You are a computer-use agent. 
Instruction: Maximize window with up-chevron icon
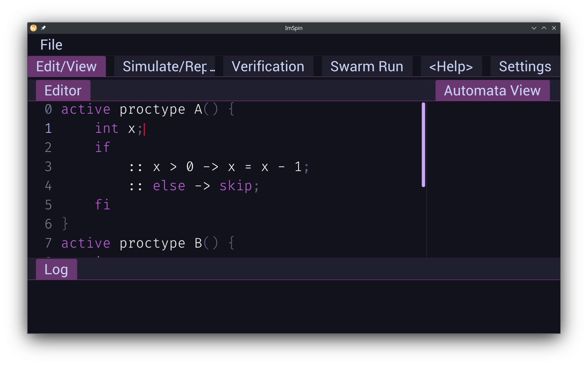(544, 28)
